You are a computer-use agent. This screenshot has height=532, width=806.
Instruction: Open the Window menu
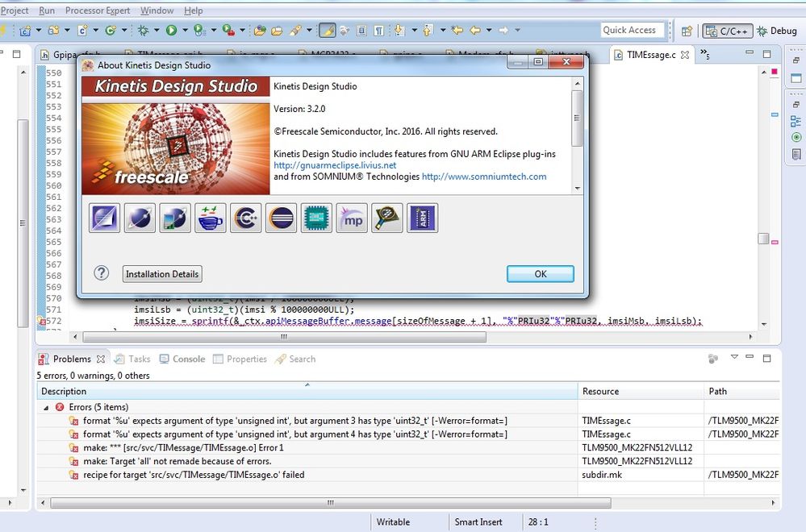pyautogui.click(x=157, y=10)
